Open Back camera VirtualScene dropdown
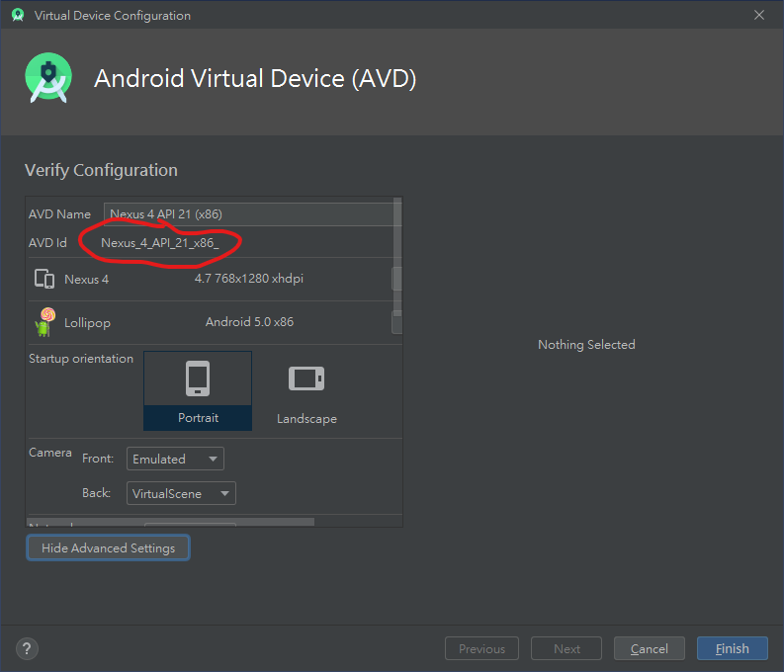The width and height of the screenshot is (784, 672). pyautogui.click(x=181, y=493)
